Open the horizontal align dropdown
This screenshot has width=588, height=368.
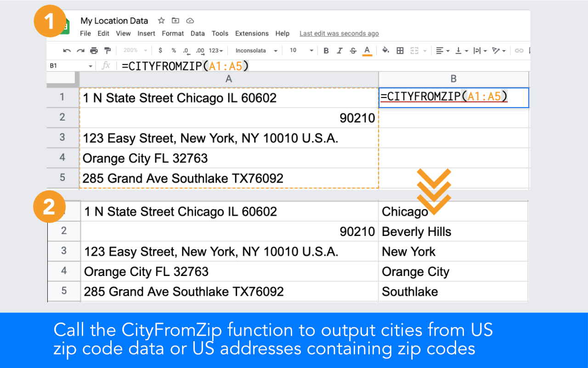[442, 51]
